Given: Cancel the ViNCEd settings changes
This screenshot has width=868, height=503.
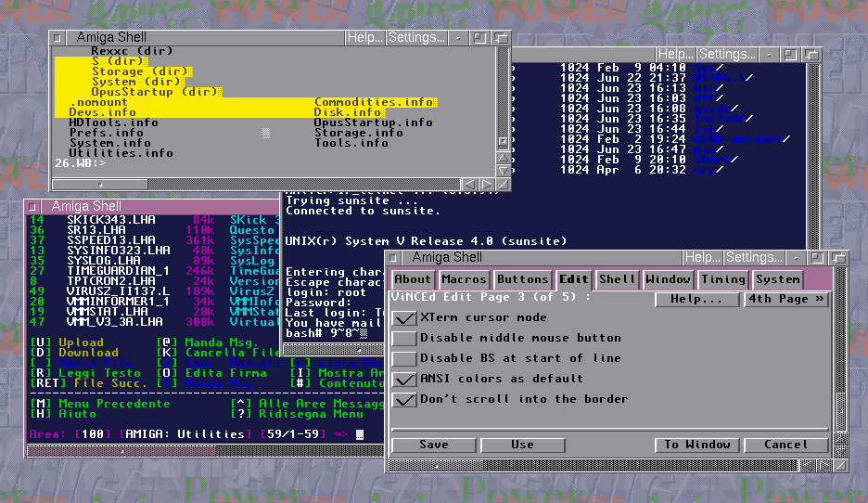Looking at the screenshot, I should pyautogui.click(x=785, y=445).
